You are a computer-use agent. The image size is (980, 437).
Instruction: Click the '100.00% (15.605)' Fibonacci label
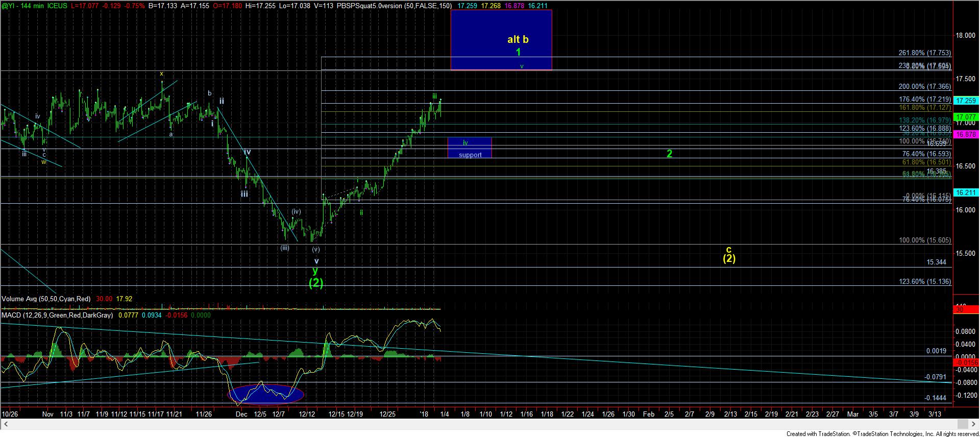924,240
